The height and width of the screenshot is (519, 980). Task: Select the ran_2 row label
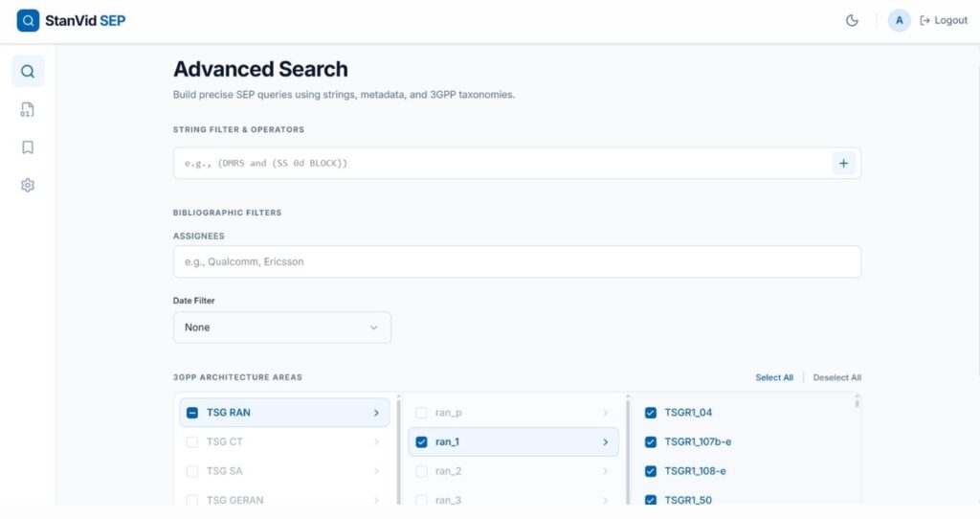448,471
